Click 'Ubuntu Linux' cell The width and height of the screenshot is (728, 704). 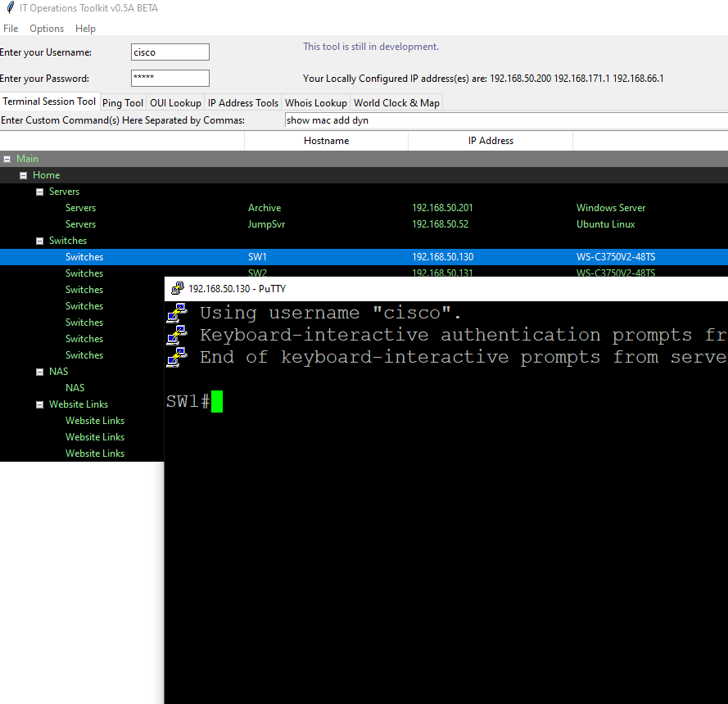coord(605,224)
